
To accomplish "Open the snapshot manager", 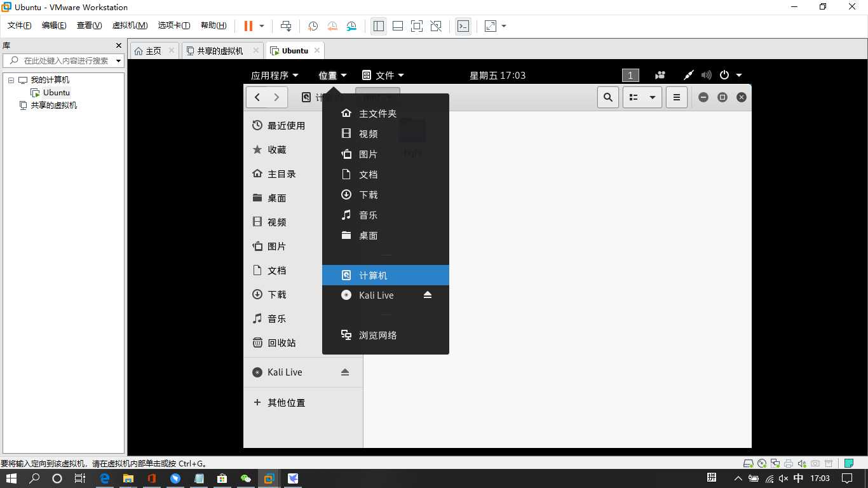I will [352, 26].
